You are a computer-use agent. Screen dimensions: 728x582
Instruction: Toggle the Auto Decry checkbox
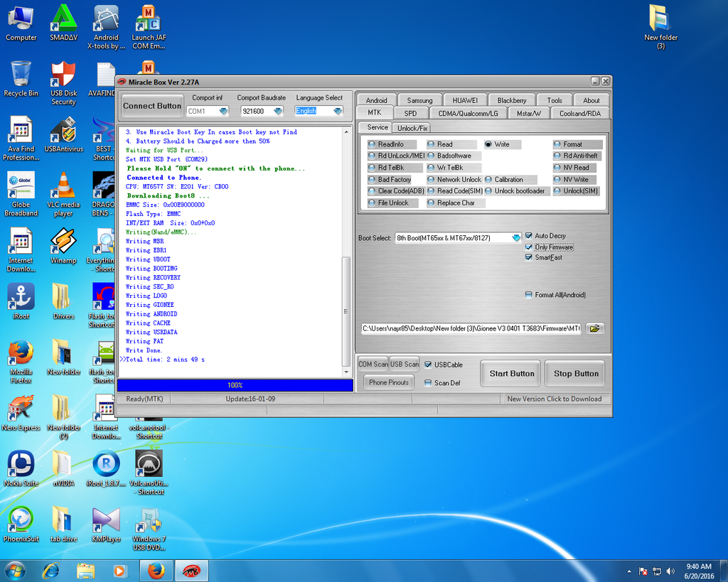(x=528, y=235)
